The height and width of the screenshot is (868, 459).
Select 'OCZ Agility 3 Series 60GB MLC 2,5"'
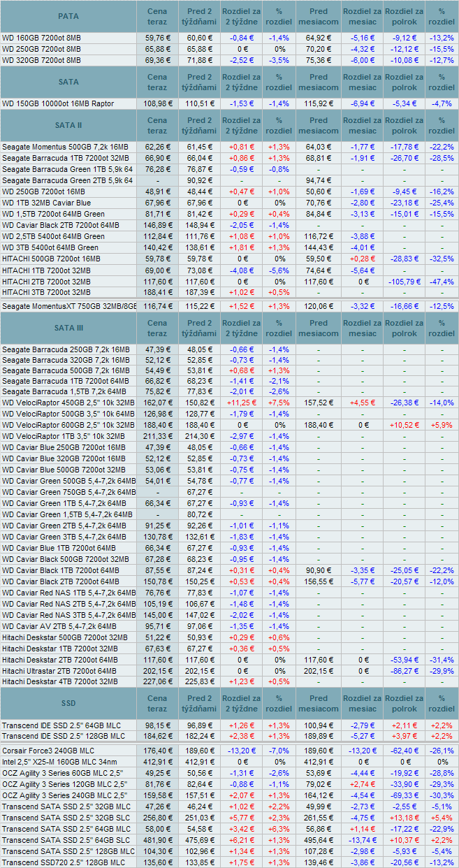tap(63, 773)
